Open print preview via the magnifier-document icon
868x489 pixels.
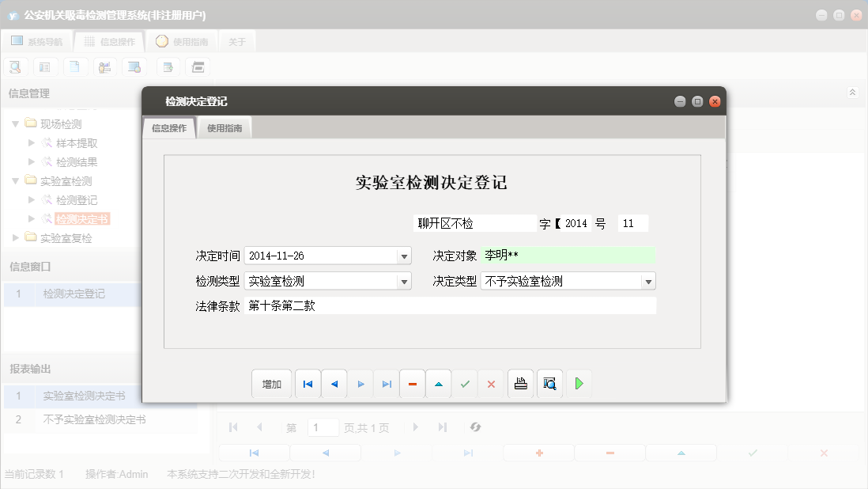coord(549,383)
